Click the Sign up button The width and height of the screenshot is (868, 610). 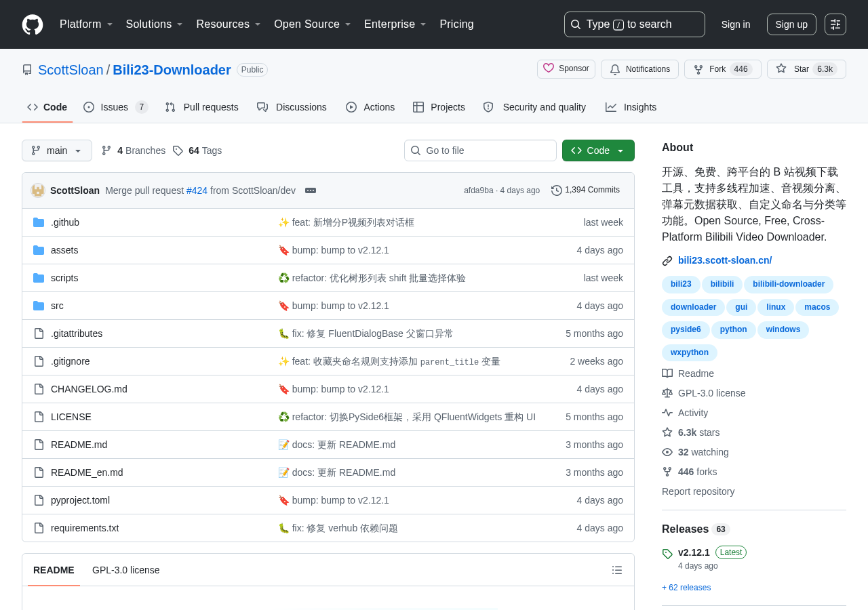pos(791,24)
